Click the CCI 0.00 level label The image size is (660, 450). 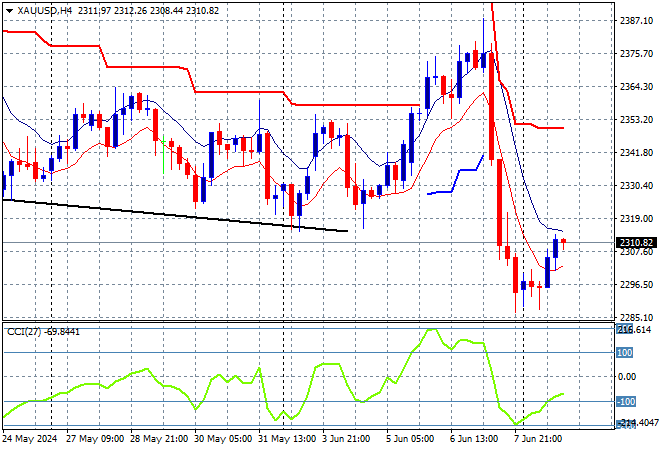(627, 377)
